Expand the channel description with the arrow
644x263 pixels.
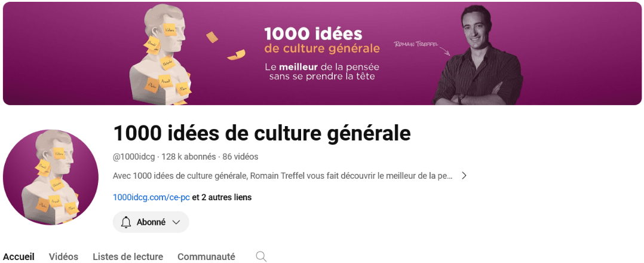pyautogui.click(x=464, y=176)
